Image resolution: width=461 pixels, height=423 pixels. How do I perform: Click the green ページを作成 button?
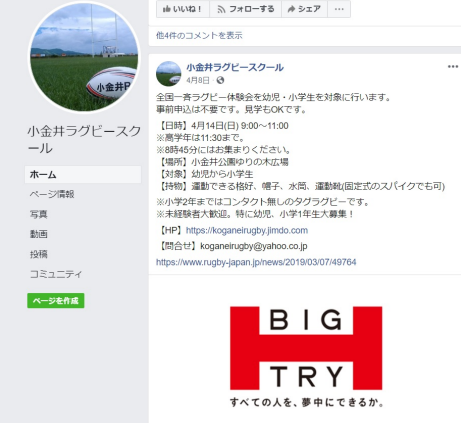pos(56,301)
